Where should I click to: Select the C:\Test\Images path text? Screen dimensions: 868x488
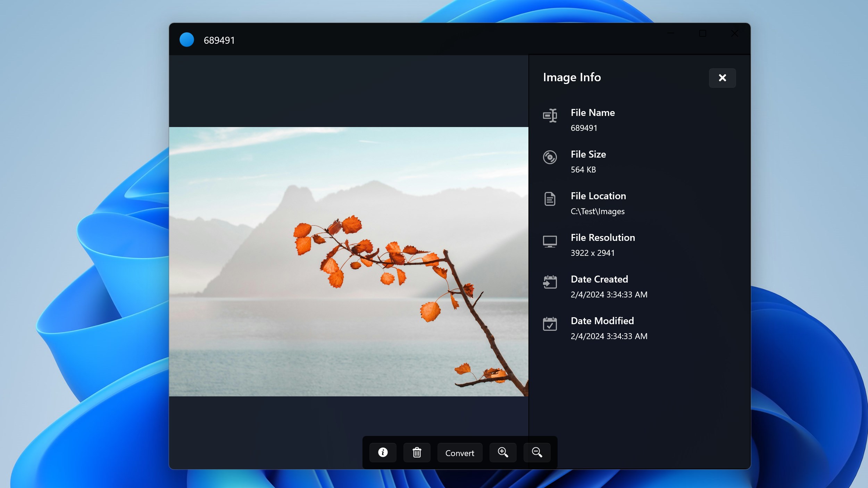[x=598, y=211]
